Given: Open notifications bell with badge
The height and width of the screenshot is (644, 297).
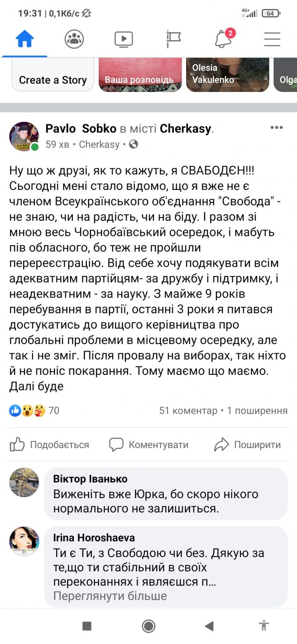Looking at the screenshot, I should (x=224, y=39).
